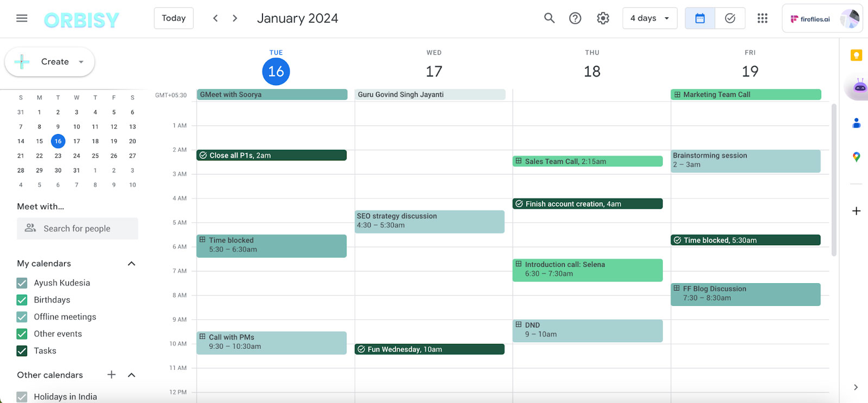This screenshot has height=403, width=868.
Task: Search for people input field
Action: (78, 228)
